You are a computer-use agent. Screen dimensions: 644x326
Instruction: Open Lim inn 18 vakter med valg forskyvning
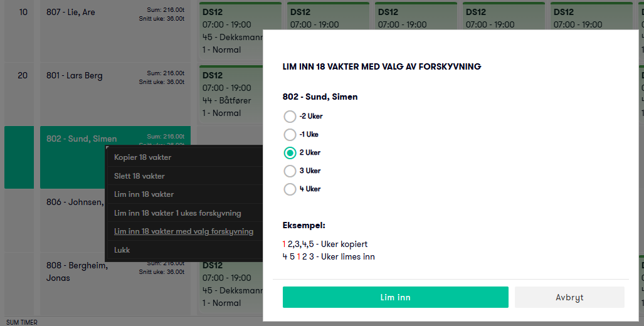[185, 231]
